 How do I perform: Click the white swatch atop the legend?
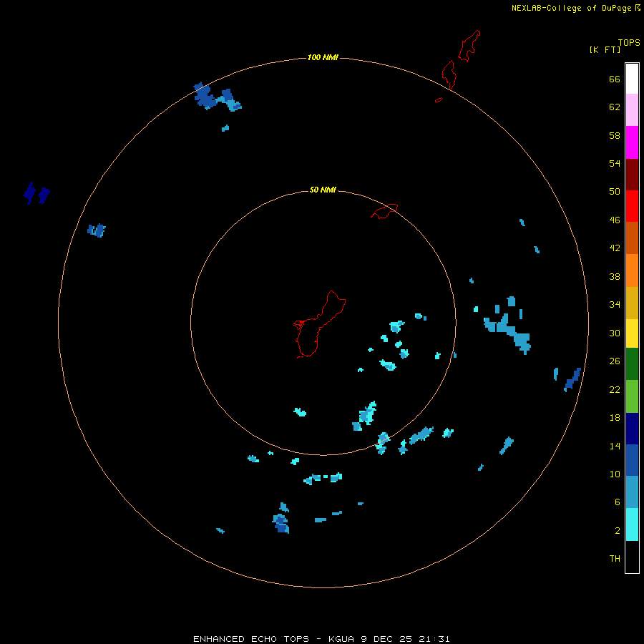tap(632, 79)
